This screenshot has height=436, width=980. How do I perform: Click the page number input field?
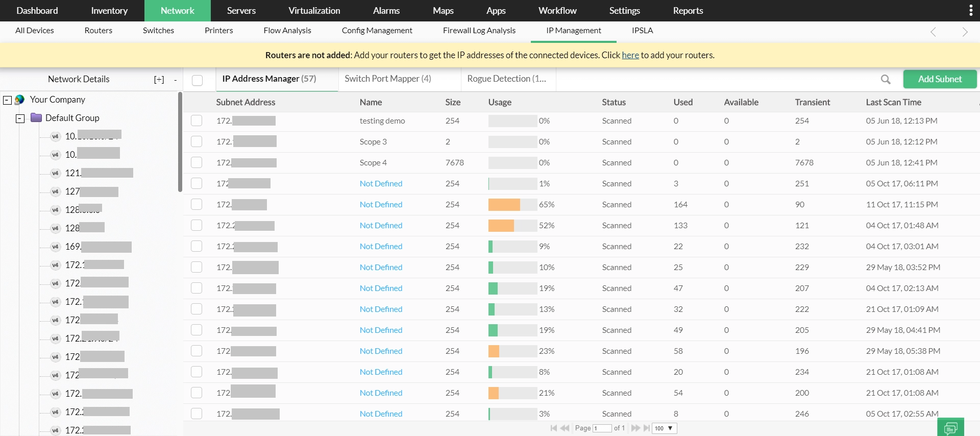[x=602, y=428]
